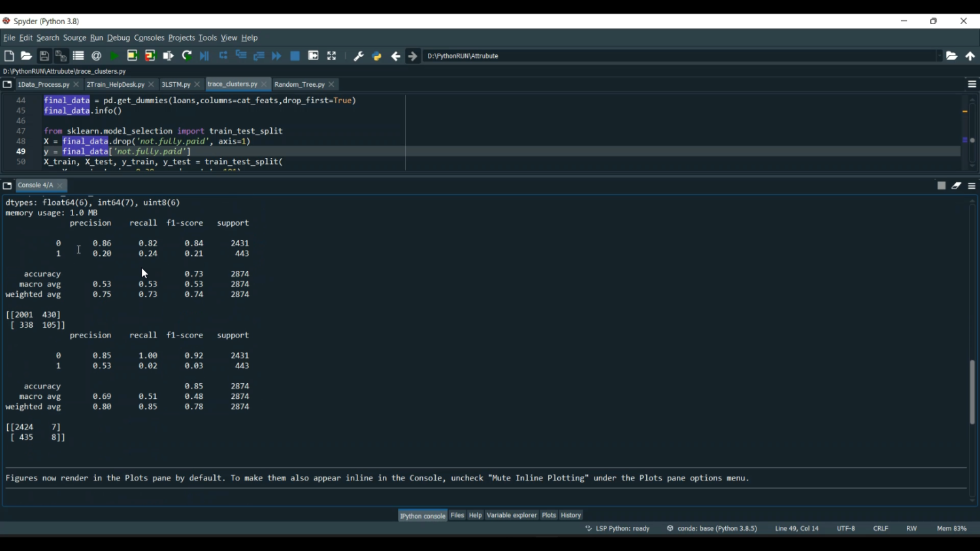Image resolution: width=980 pixels, height=551 pixels.
Task: Clear console output using eraser icon
Action: pos(956,186)
